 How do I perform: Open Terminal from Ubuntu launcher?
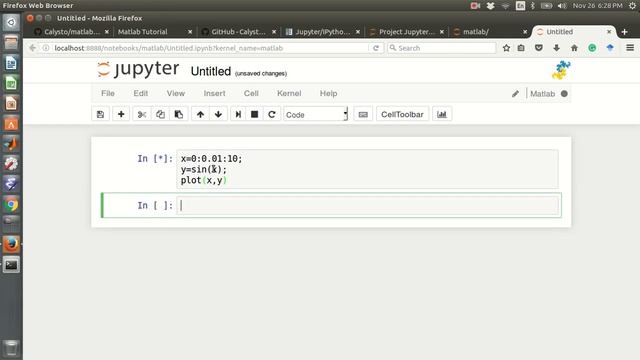coord(11,265)
